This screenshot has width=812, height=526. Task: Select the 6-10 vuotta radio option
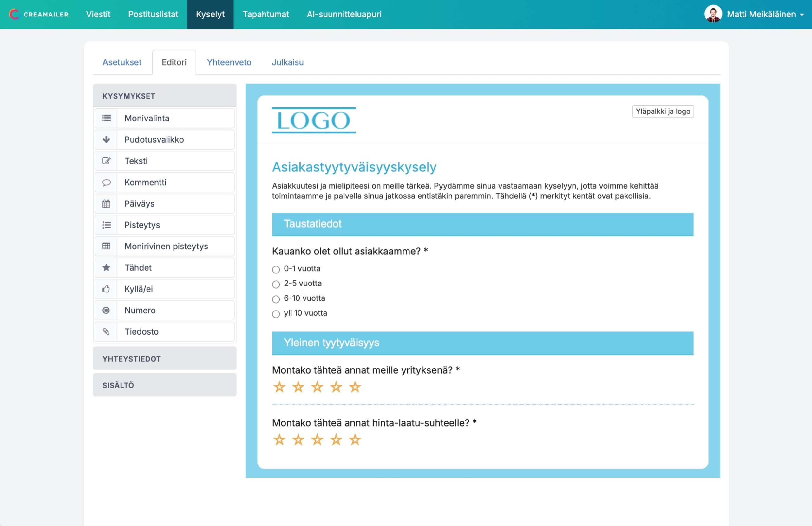tap(276, 299)
